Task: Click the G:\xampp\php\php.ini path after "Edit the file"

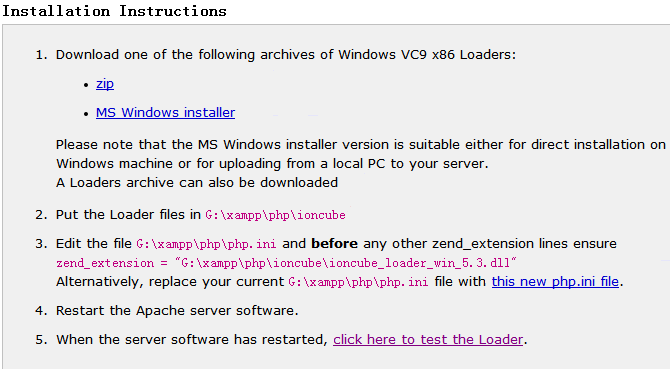Action: tap(206, 244)
